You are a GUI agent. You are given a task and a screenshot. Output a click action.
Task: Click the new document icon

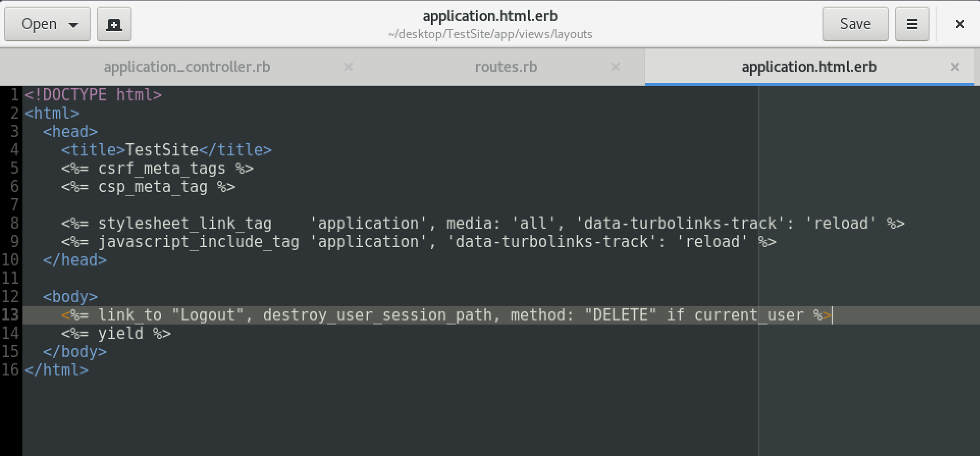(114, 24)
